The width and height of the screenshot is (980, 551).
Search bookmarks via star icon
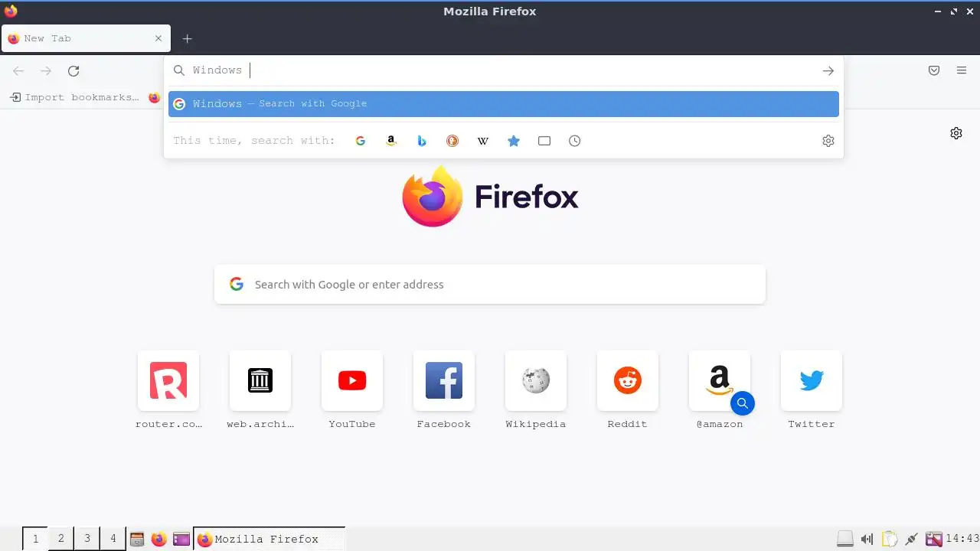point(514,141)
